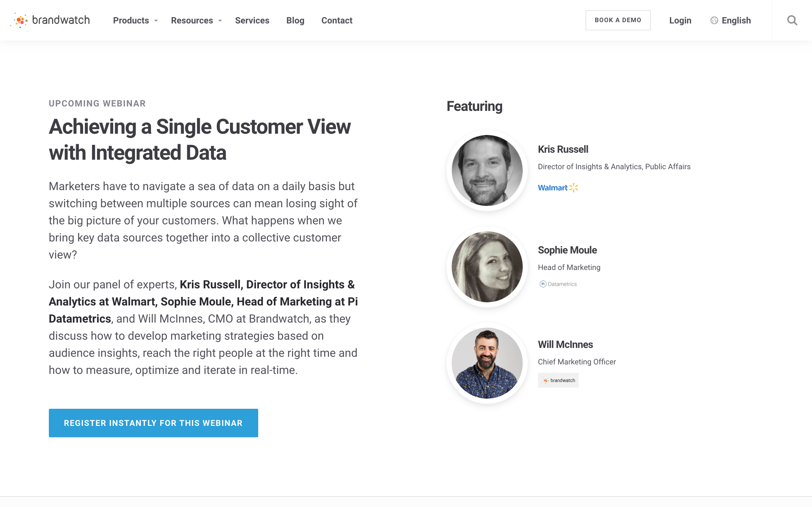Open the English language selector
Screen dimensions: 812x507
736,21
